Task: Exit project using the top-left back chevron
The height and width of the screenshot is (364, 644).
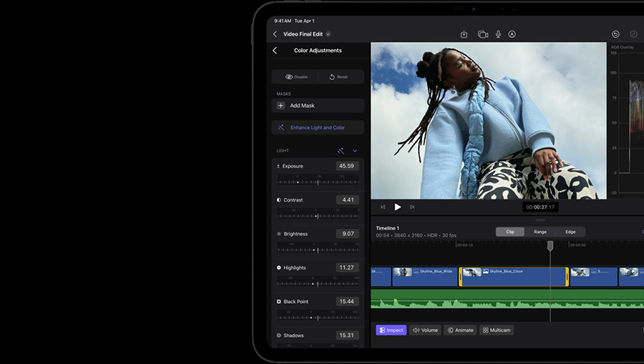Action: coord(275,34)
